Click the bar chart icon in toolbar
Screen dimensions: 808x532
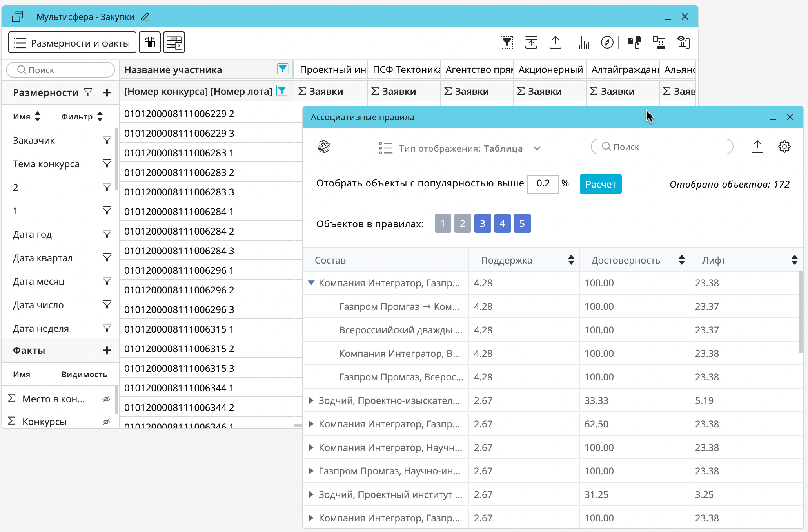[583, 42]
